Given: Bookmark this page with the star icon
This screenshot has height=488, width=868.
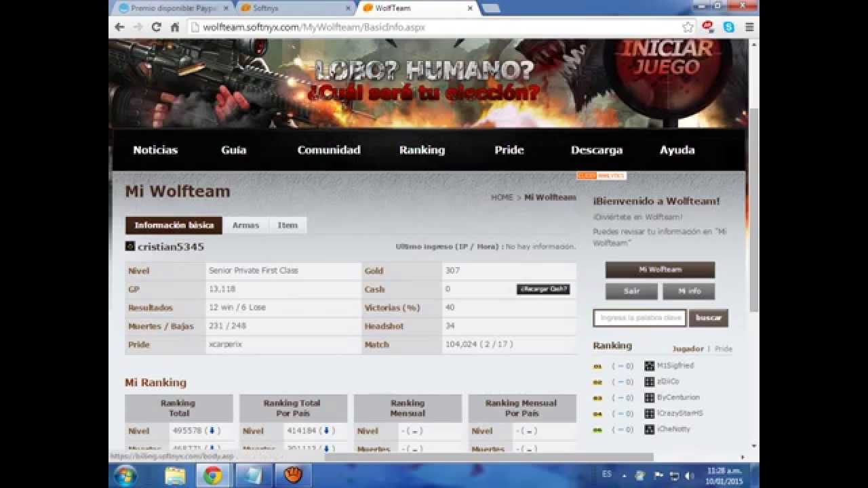Looking at the screenshot, I should [688, 27].
